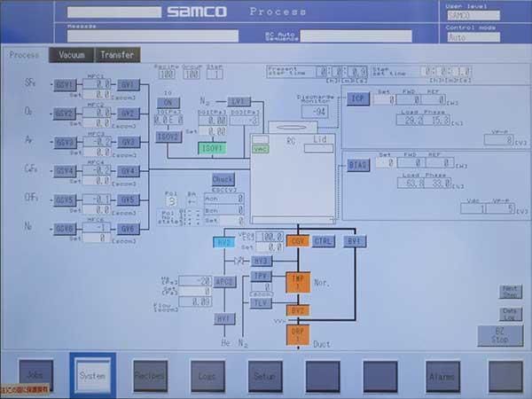Click the GV4 valve on C4F8 line
This screenshot has height=399, width=532.
(129, 170)
